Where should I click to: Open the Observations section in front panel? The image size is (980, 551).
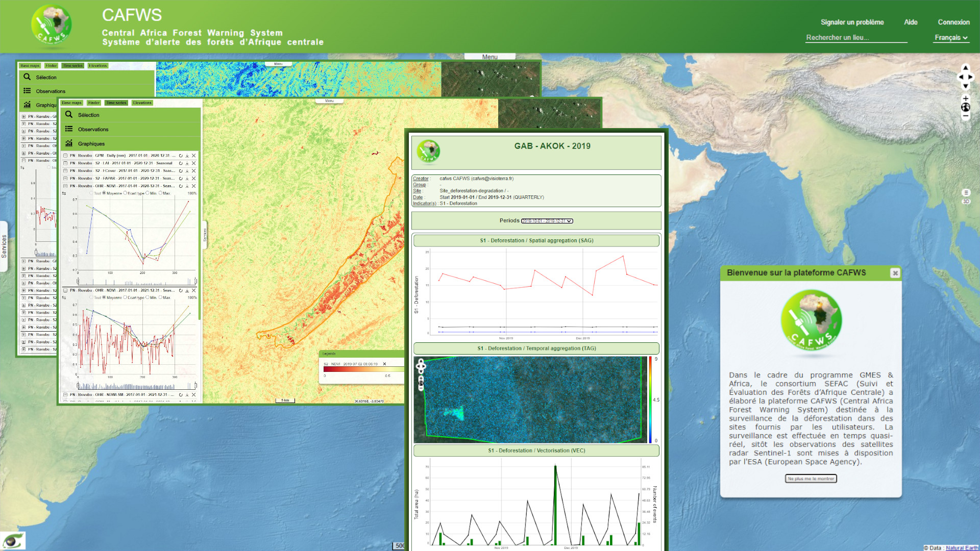click(x=131, y=129)
